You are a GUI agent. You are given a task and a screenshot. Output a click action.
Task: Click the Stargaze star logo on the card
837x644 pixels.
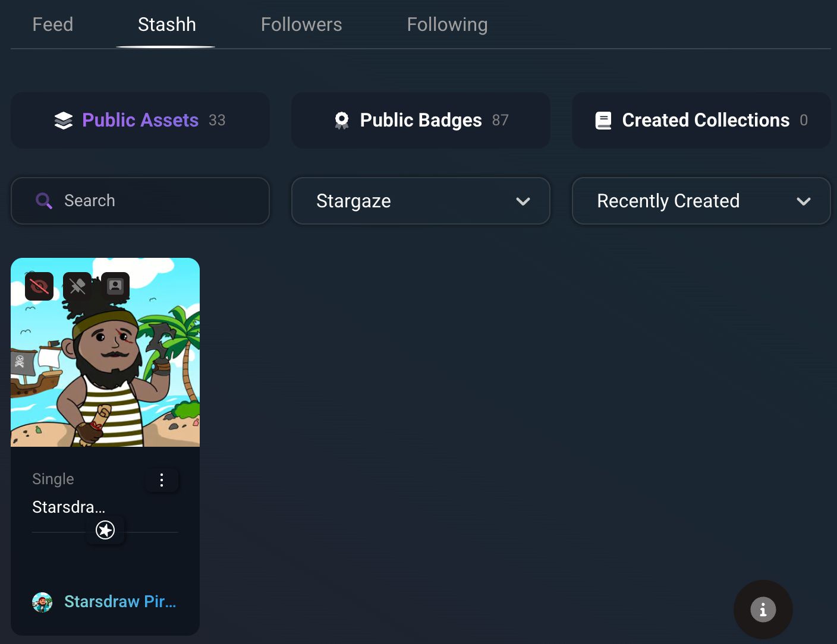pyautogui.click(x=105, y=530)
